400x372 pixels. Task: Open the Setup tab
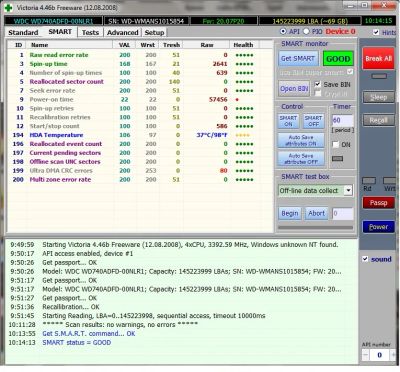click(154, 32)
